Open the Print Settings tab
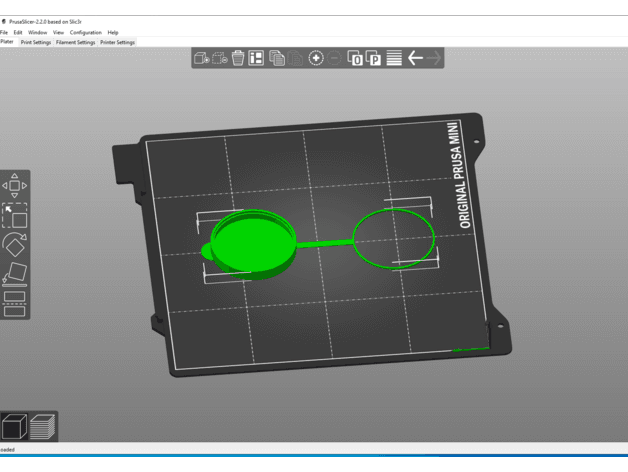628x472 pixels. point(36,42)
